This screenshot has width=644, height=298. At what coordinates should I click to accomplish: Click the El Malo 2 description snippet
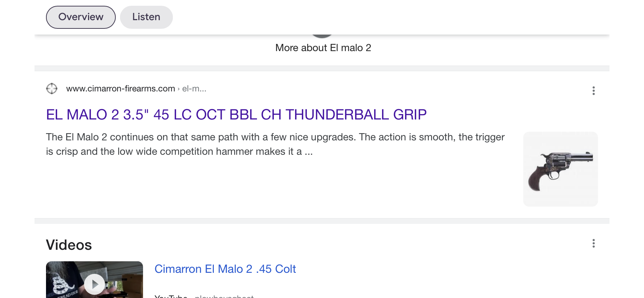coord(275,144)
